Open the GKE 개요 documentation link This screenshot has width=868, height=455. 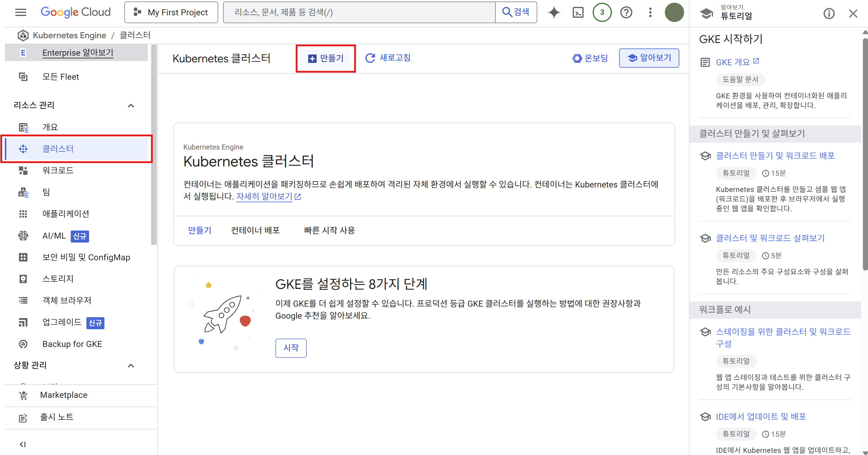click(733, 62)
